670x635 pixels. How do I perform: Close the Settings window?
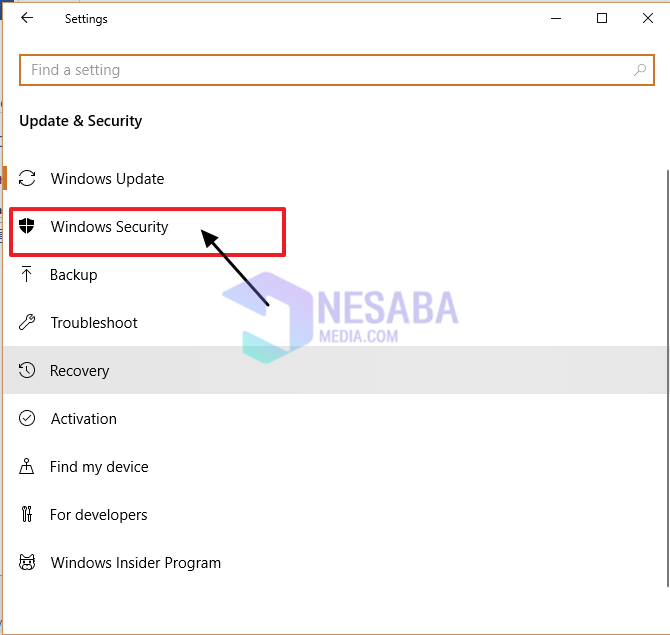[646, 18]
